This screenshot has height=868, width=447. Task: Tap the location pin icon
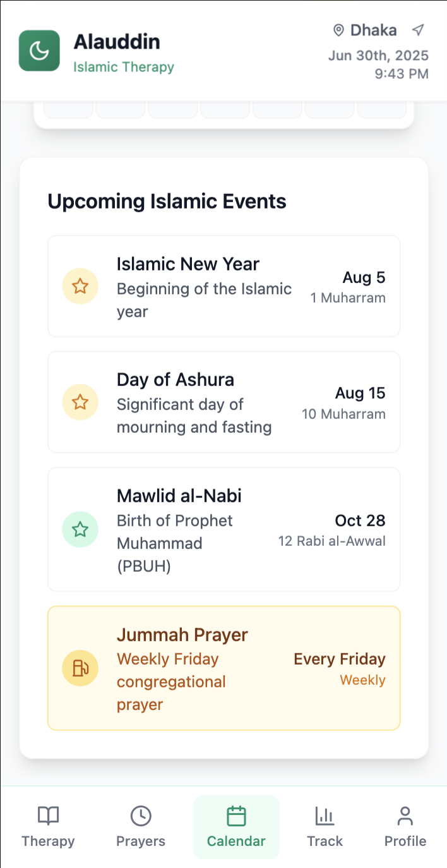(x=339, y=30)
